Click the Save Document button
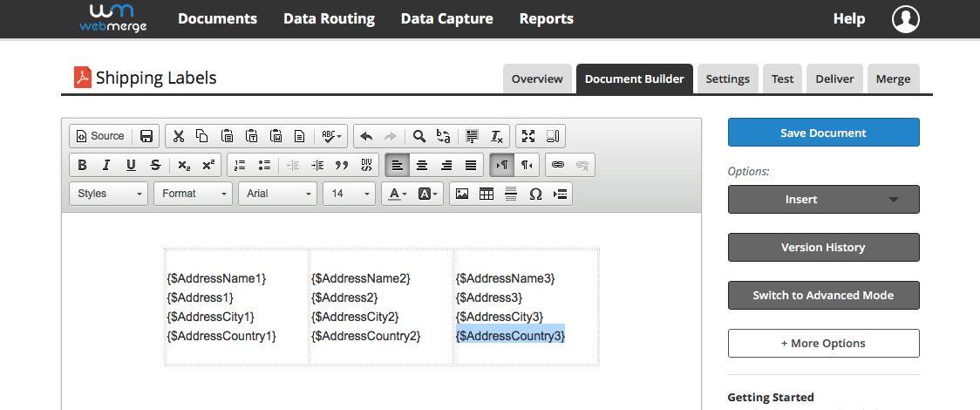Screen dimensions: 980x410 click(x=823, y=133)
